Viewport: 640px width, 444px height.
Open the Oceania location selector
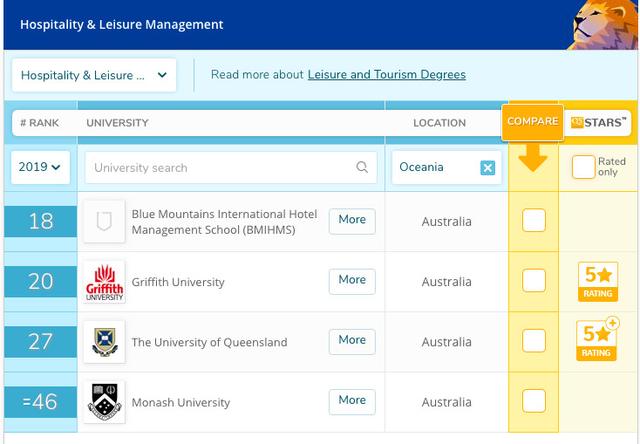pos(446,167)
